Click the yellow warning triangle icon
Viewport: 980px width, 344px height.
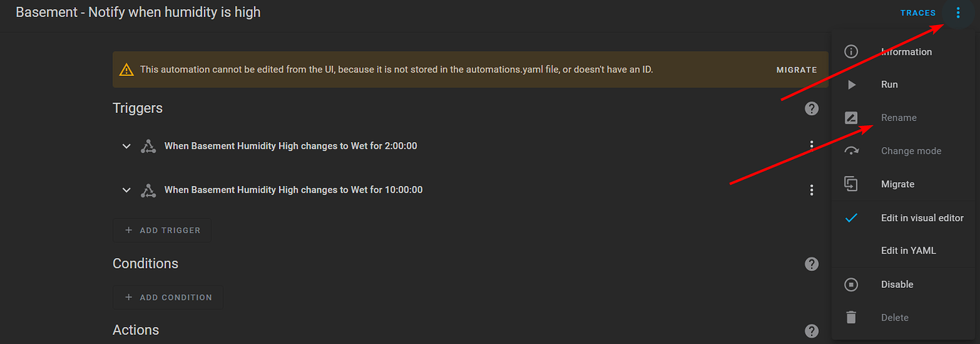pyautogui.click(x=126, y=70)
